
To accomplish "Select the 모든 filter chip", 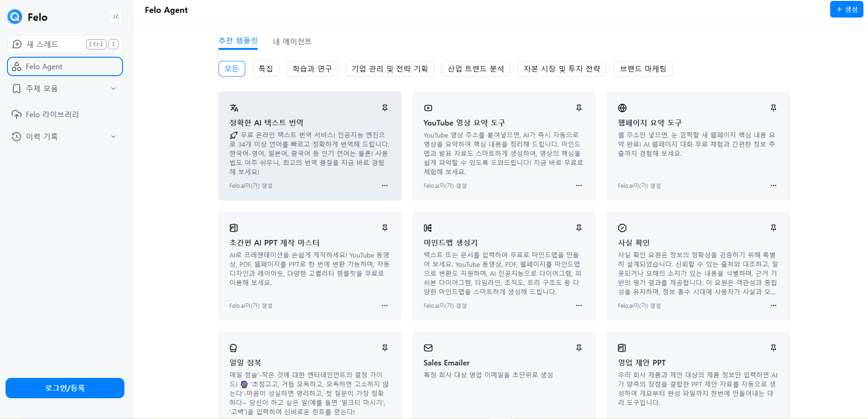I will pyautogui.click(x=232, y=69).
